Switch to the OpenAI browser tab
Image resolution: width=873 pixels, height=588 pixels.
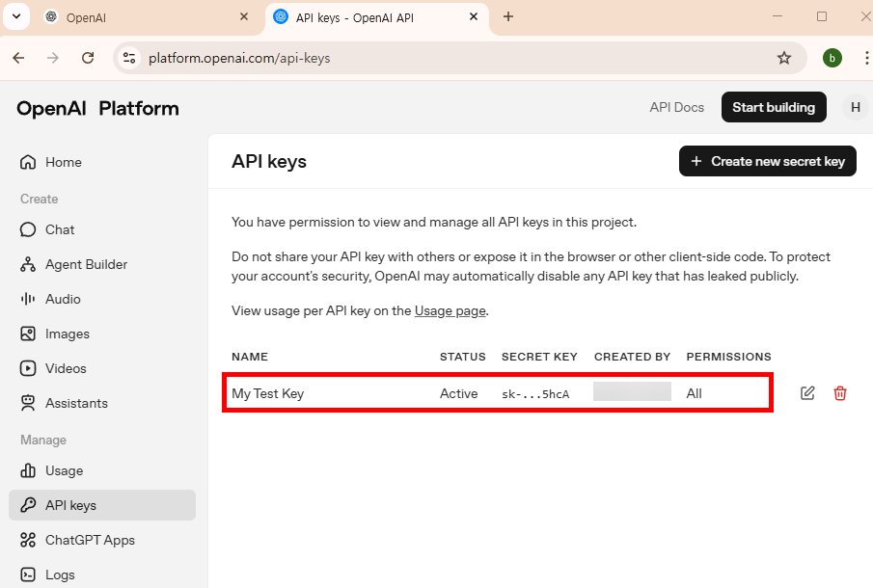(148, 17)
